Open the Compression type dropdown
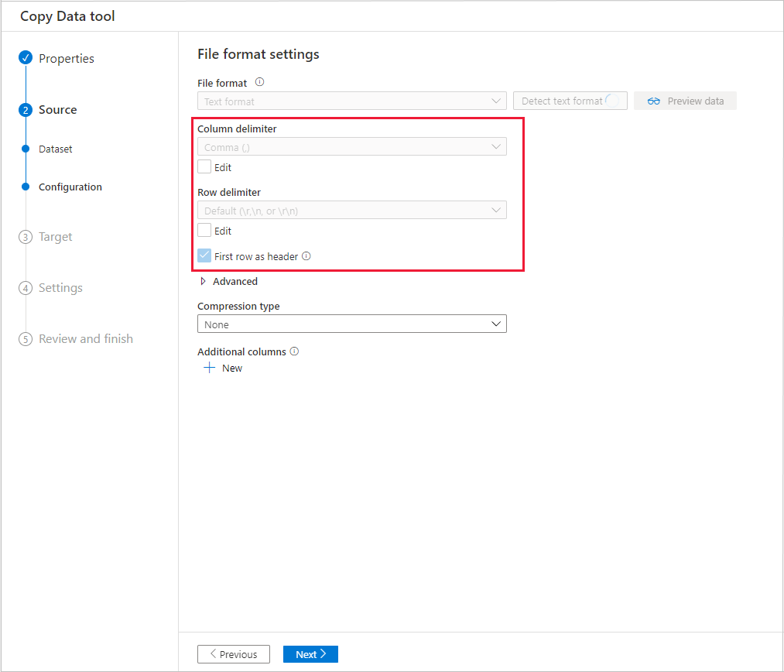784x672 pixels. pyautogui.click(x=497, y=324)
